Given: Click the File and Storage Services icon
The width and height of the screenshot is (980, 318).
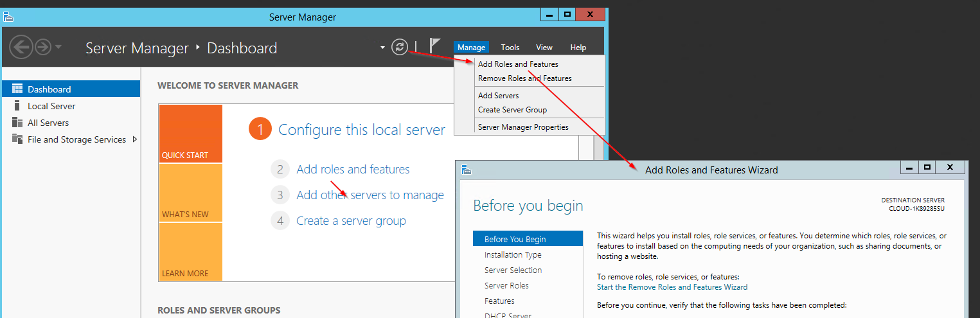Looking at the screenshot, I should [x=17, y=139].
